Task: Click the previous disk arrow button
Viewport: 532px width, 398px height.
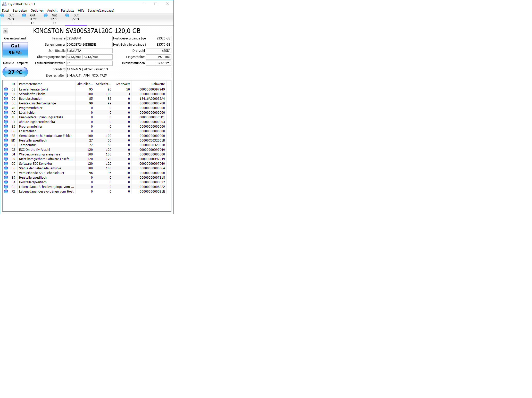Action: point(5,31)
